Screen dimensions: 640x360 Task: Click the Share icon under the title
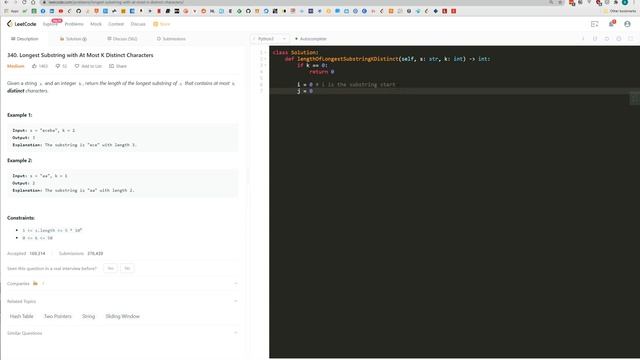click(111, 66)
